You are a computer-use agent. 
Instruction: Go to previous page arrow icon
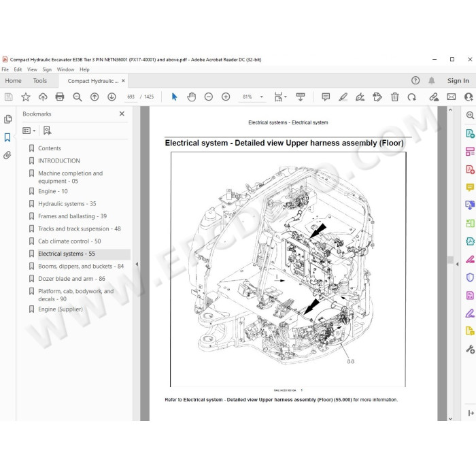(95, 97)
